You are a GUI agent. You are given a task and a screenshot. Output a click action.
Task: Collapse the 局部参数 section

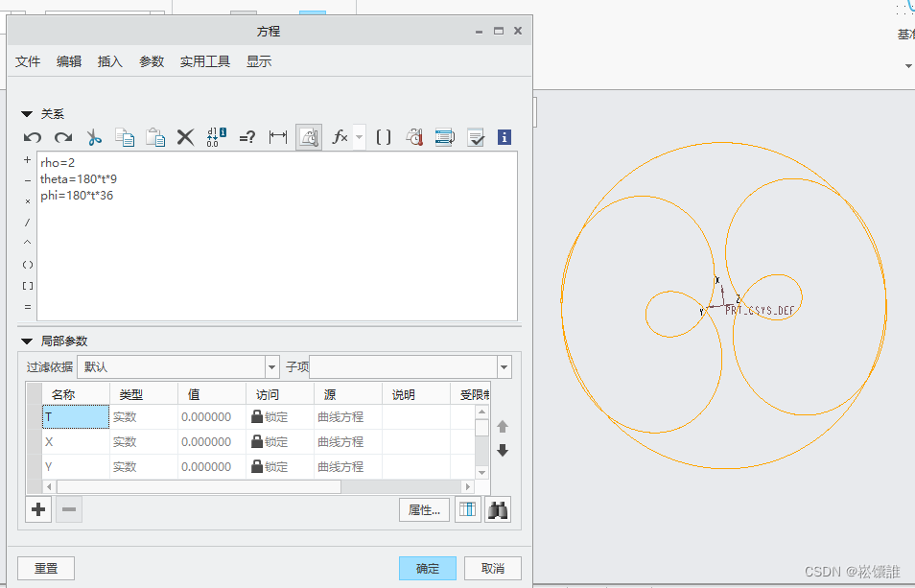27,341
